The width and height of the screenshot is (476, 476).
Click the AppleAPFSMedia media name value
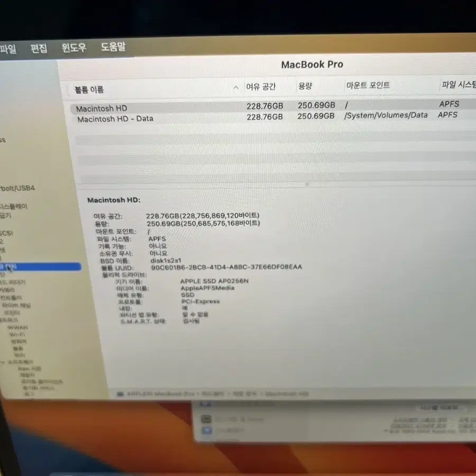208,288
